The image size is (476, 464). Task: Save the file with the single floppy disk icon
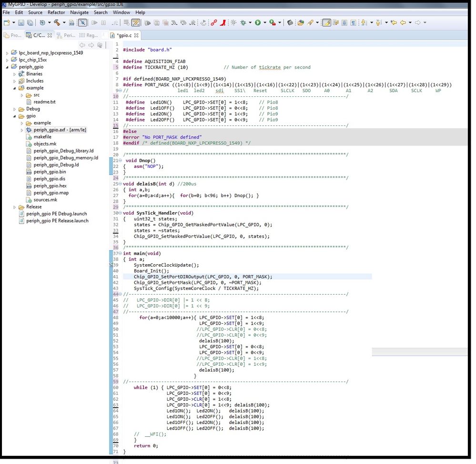[21, 22]
